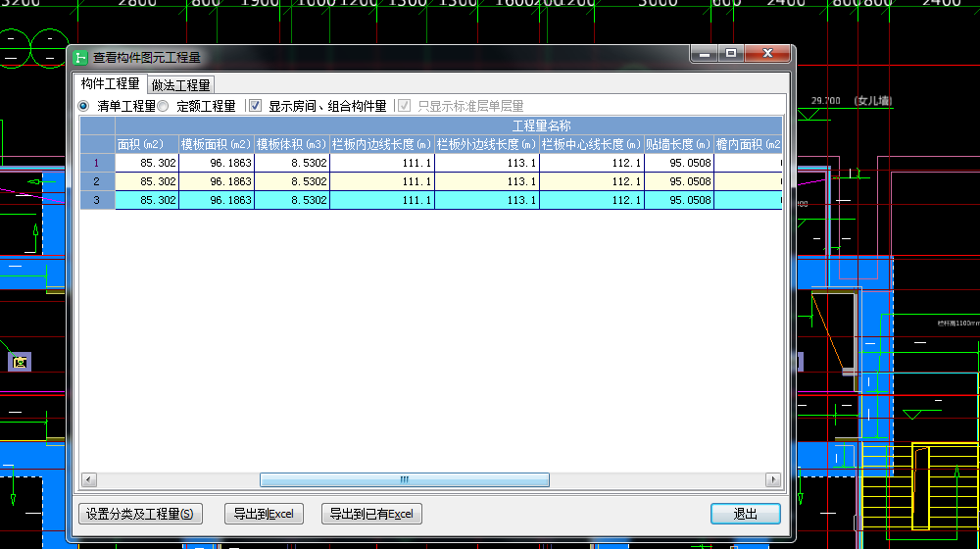Switch to the 构件工程量 tab
The width and height of the screenshot is (980, 549).
click(110, 83)
